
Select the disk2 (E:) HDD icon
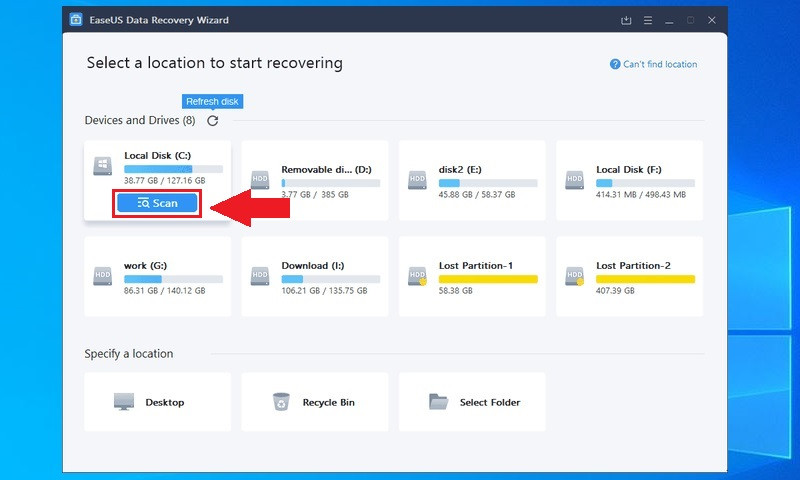tap(417, 180)
